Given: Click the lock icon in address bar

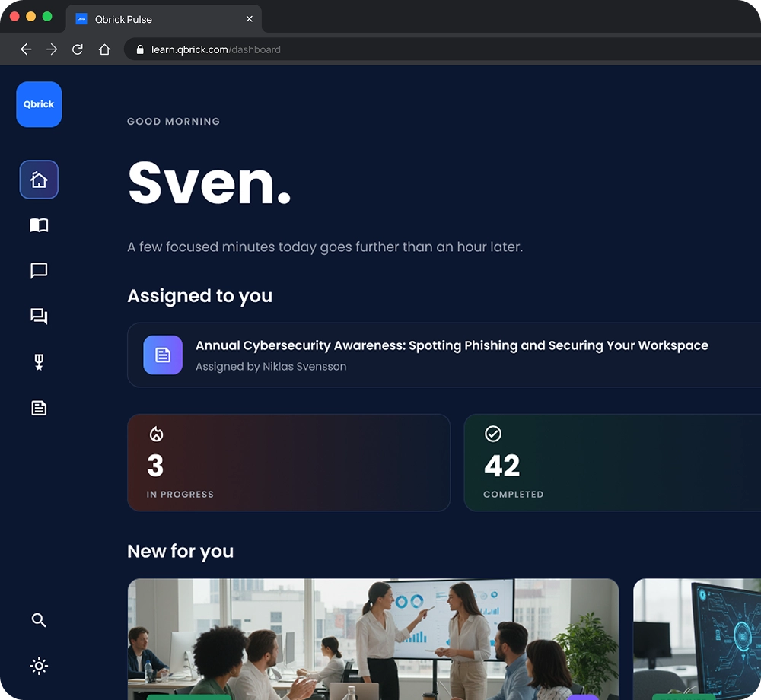Looking at the screenshot, I should [140, 49].
